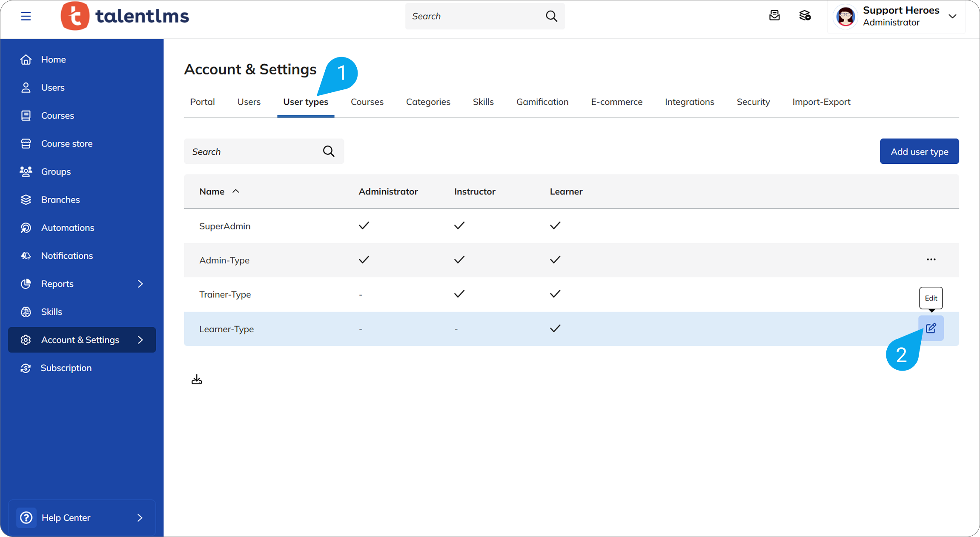
Task: Open the Security tab
Action: click(x=753, y=102)
